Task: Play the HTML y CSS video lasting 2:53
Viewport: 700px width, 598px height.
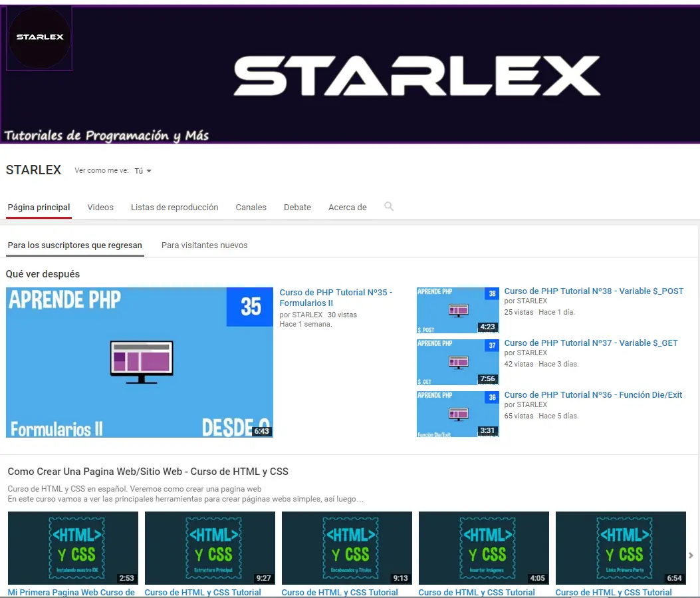Action: coord(72,548)
